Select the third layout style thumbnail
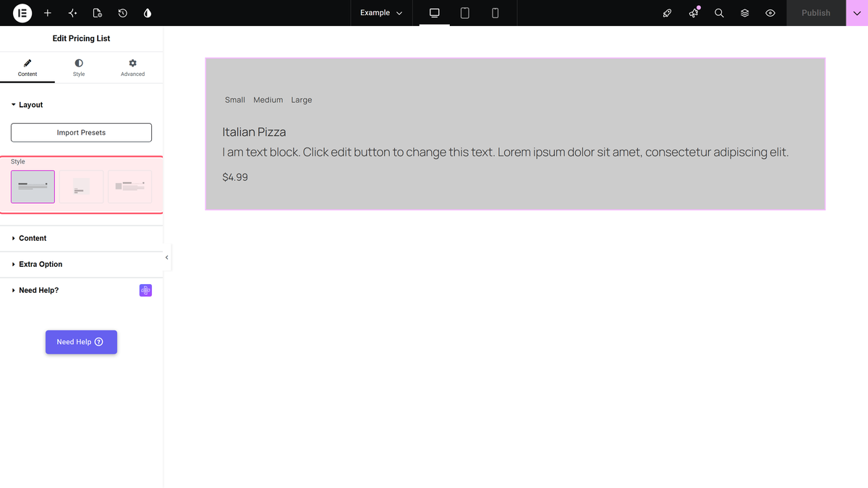The image size is (868, 488). point(129,187)
